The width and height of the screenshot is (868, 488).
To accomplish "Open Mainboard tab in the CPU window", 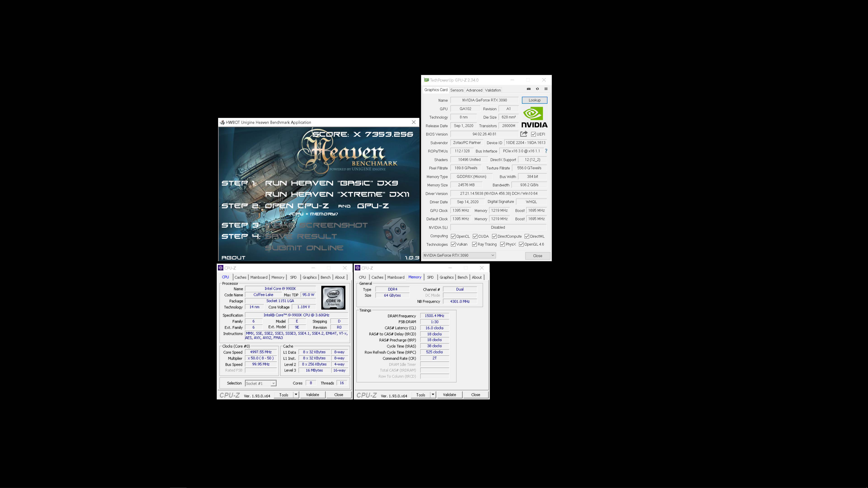I will pos(259,277).
